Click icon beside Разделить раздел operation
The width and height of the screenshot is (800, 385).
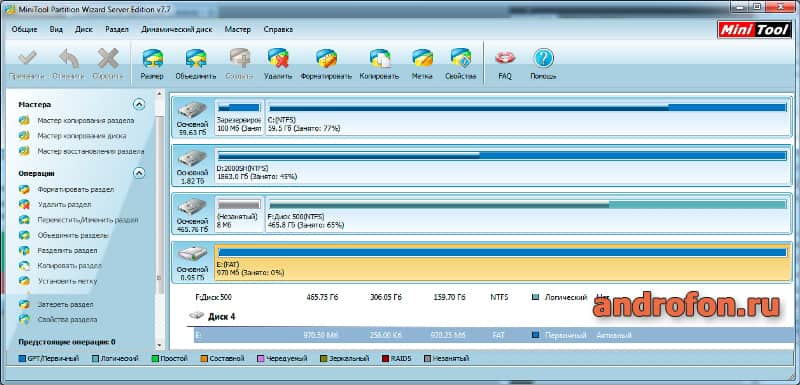tap(24, 250)
